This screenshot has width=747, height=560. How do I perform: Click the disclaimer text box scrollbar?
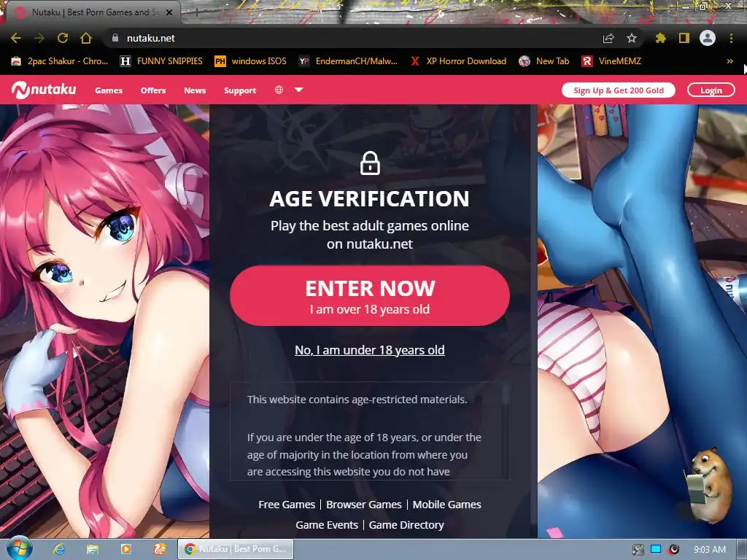[505, 394]
